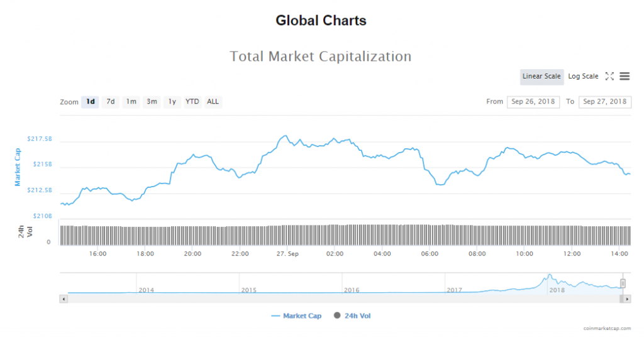The image size is (644, 338).
Task: Click the To date field
Action: click(x=604, y=102)
